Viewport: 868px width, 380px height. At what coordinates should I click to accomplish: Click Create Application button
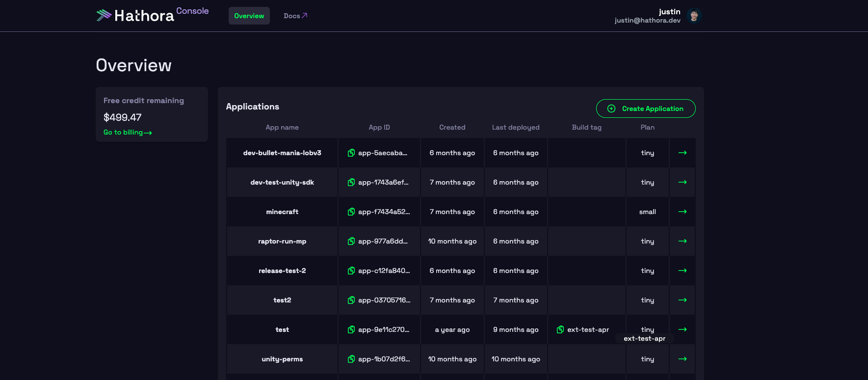point(645,109)
